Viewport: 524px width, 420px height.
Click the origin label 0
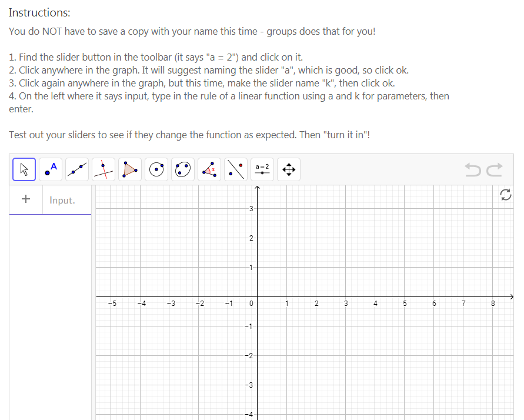251,304
